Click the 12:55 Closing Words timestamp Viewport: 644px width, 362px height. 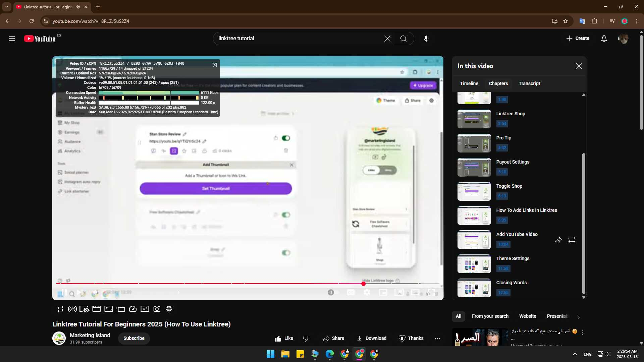tap(503, 293)
